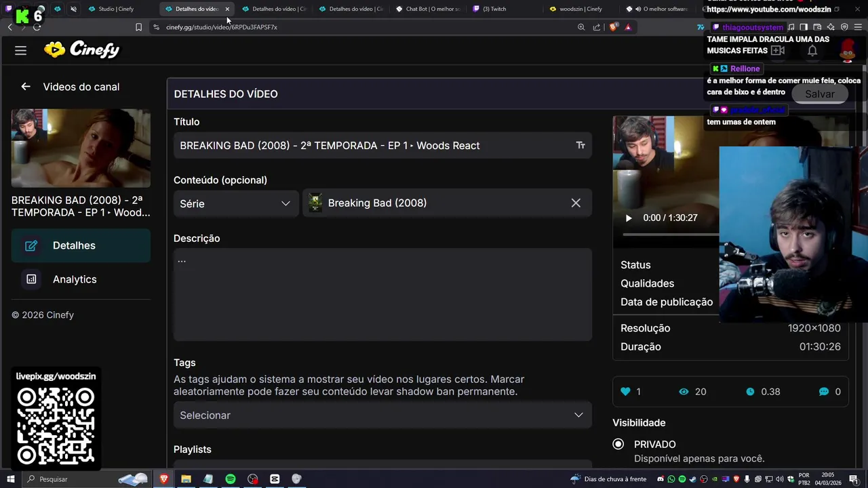Click the Breaking Bad (2008) poster icon
This screenshot has height=488, width=868.
(315, 203)
